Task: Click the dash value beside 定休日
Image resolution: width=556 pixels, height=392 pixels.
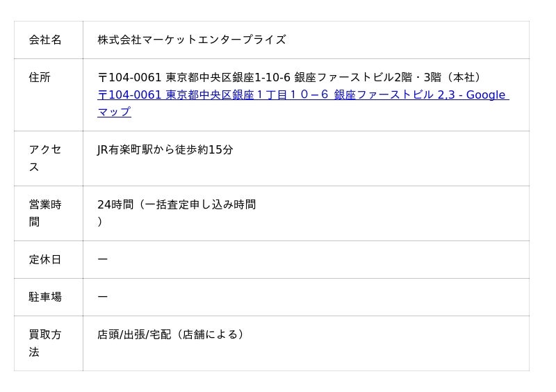Action: pos(103,259)
